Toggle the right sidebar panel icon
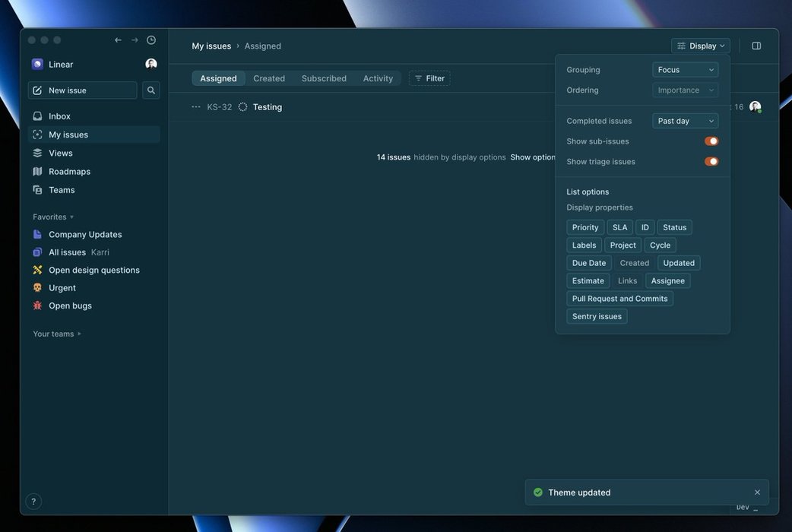This screenshot has width=792, height=532. point(756,46)
